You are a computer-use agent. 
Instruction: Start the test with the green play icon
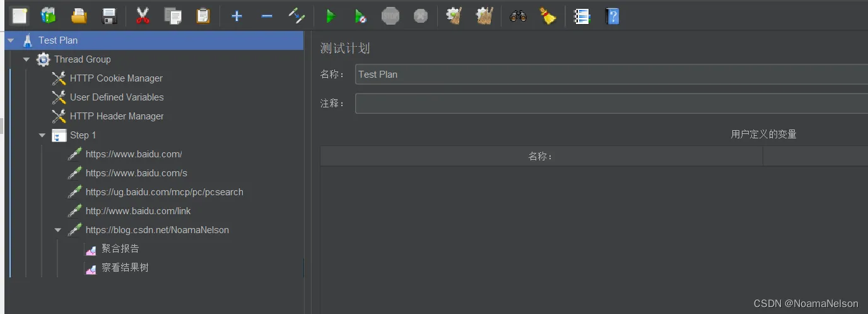tap(330, 16)
